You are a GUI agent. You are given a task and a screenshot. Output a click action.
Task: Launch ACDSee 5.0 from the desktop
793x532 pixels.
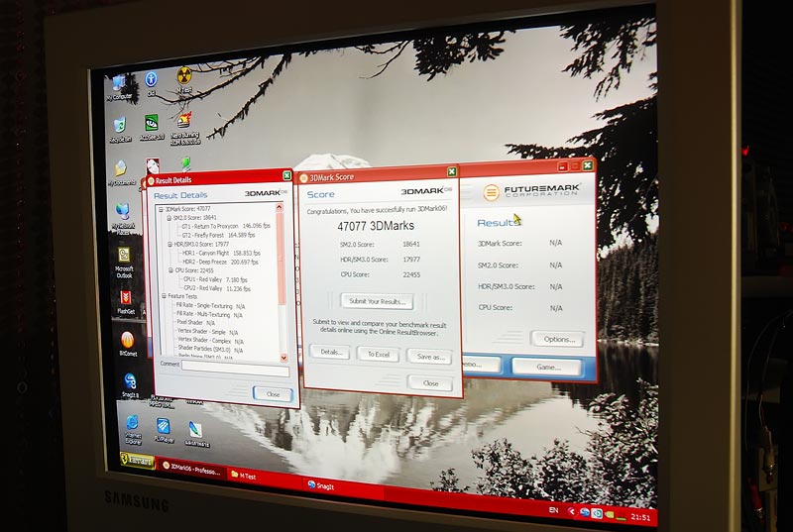point(152,126)
